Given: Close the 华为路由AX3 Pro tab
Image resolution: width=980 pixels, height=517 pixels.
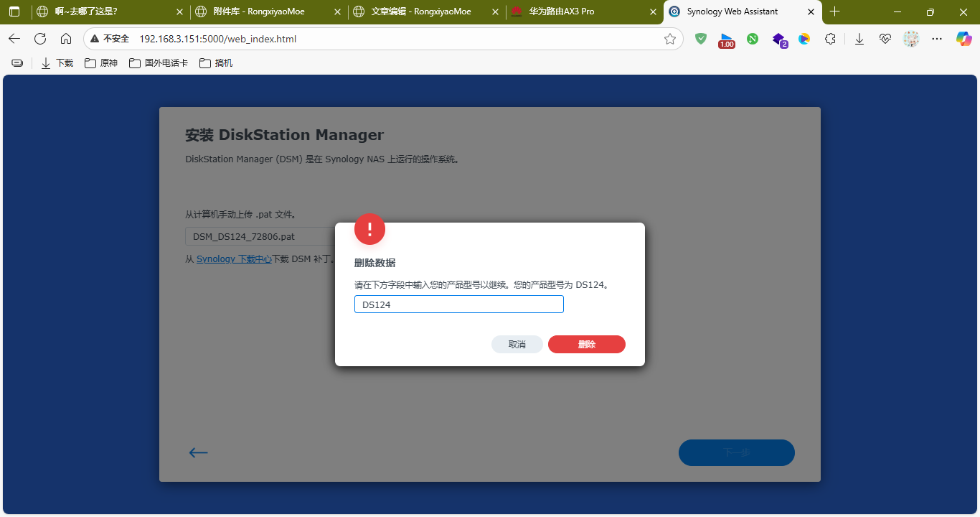Looking at the screenshot, I should [652, 11].
